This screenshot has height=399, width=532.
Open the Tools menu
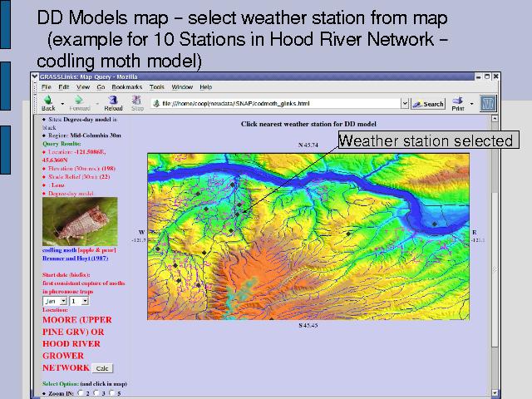coord(157,86)
